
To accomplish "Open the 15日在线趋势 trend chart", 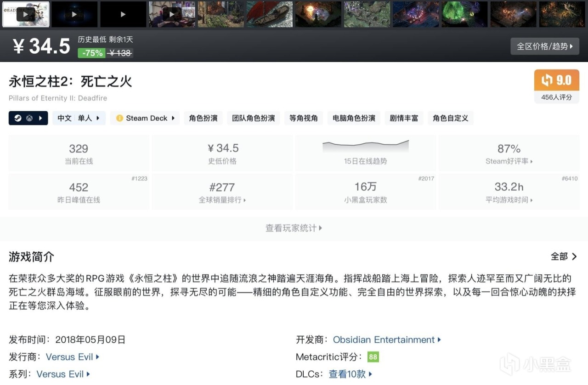I will click(366, 153).
